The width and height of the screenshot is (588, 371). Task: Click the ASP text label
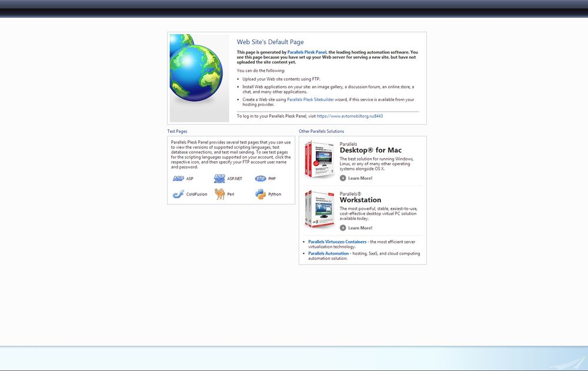190,179
